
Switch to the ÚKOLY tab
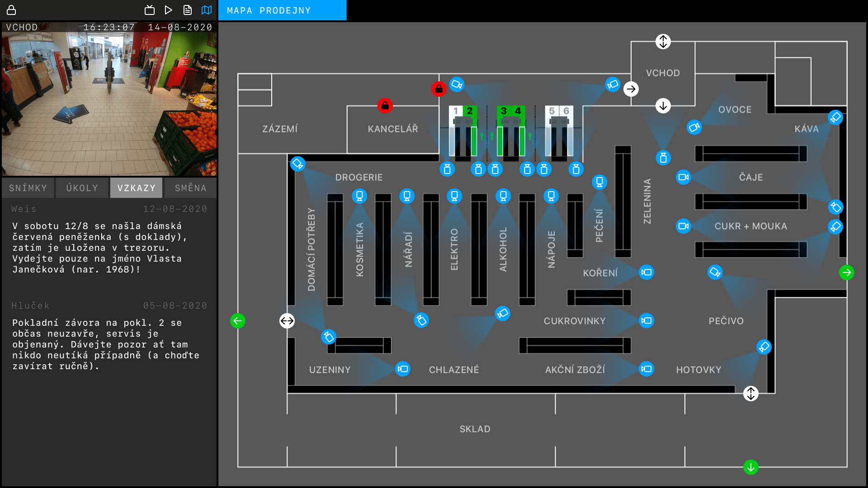click(x=82, y=188)
